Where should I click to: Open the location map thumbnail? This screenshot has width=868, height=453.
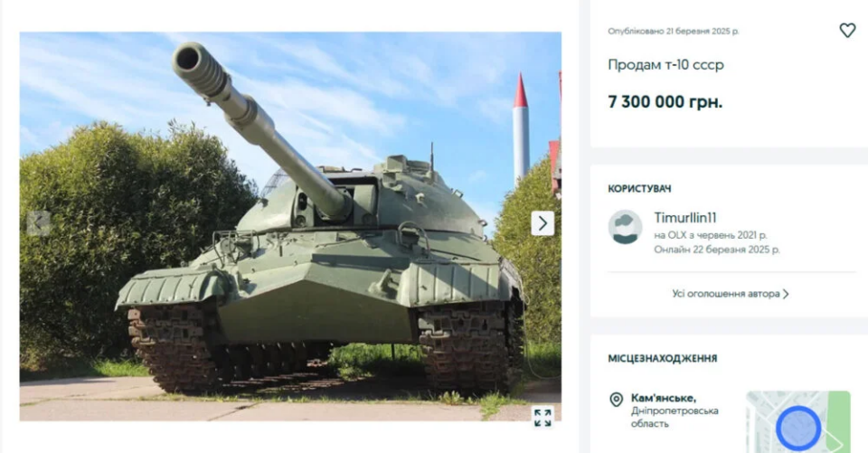797,422
